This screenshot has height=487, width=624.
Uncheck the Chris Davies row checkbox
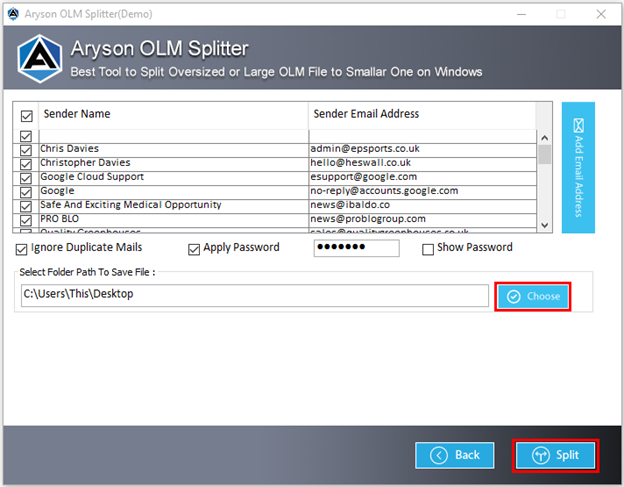click(x=26, y=150)
